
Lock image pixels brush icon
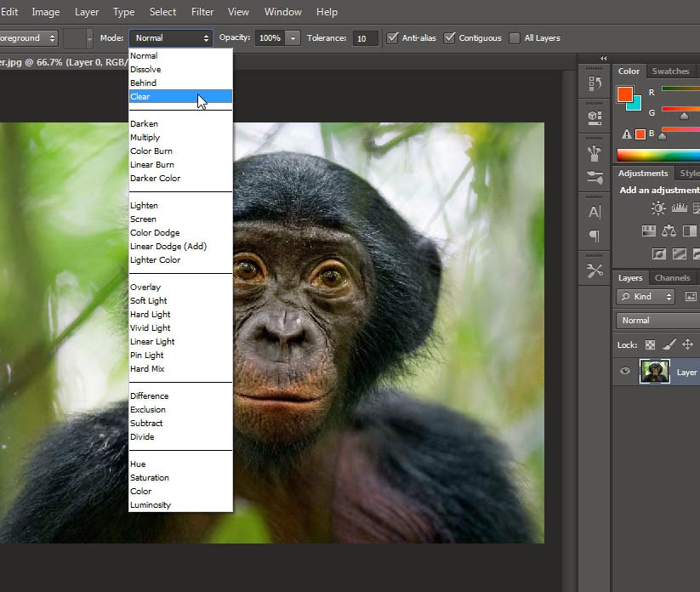(669, 344)
